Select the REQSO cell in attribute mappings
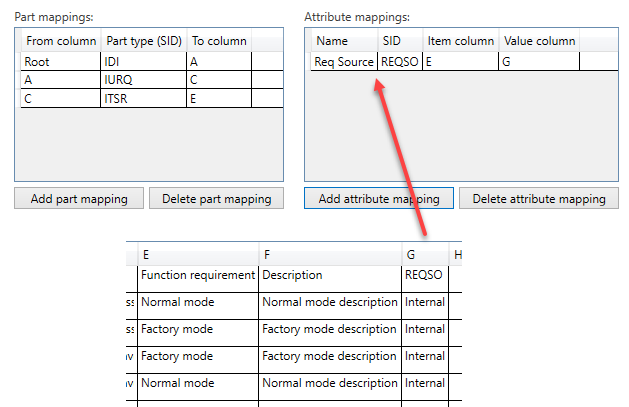The height and width of the screenshot is (407, 629). click(400, 62)
